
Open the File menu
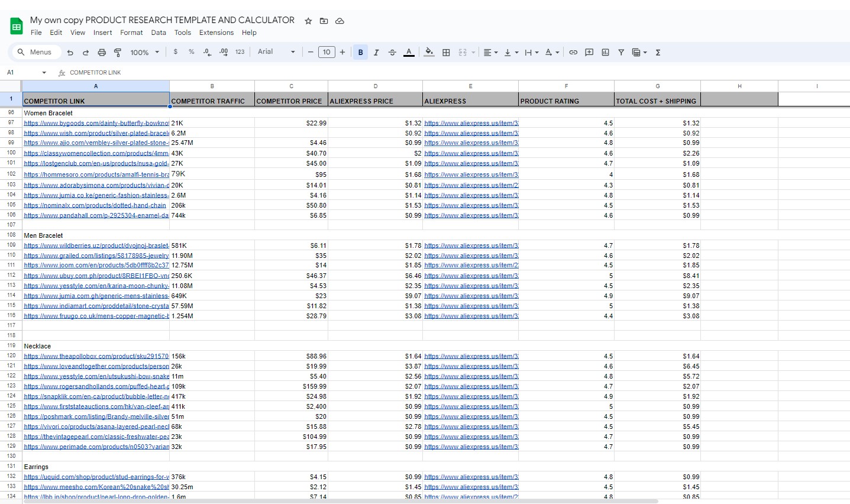[36, 33]
